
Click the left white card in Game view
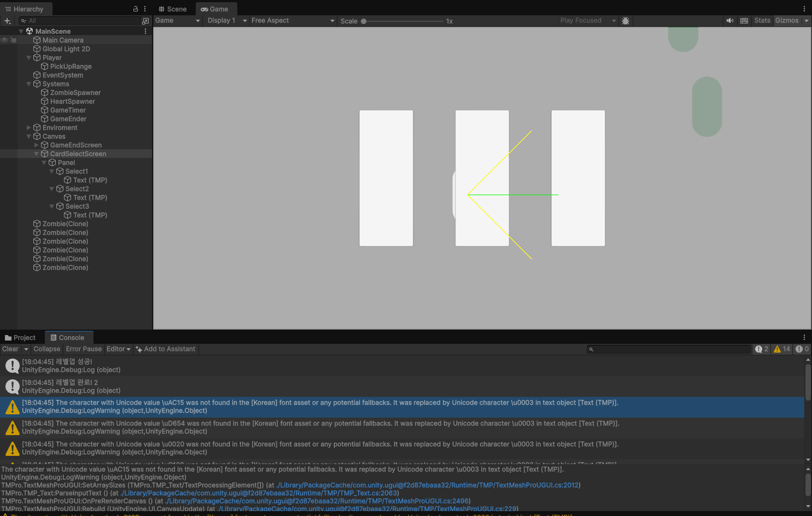click(386, 178)
